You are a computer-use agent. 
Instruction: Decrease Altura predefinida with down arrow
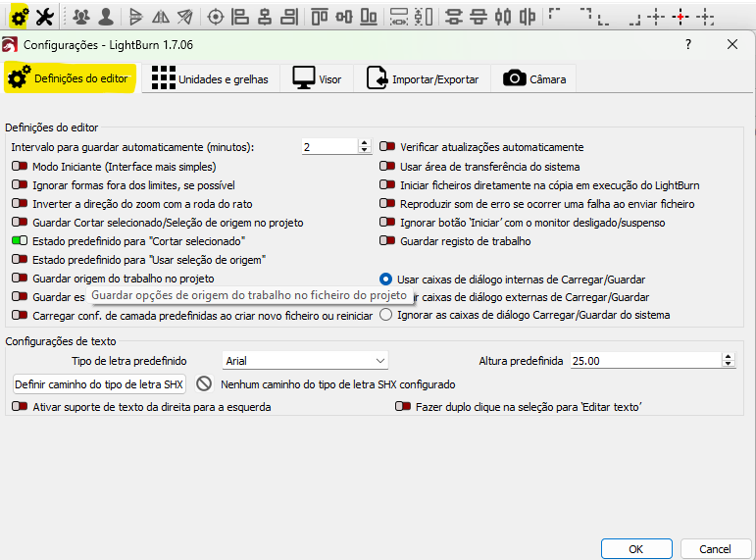(x=728, y=365)
